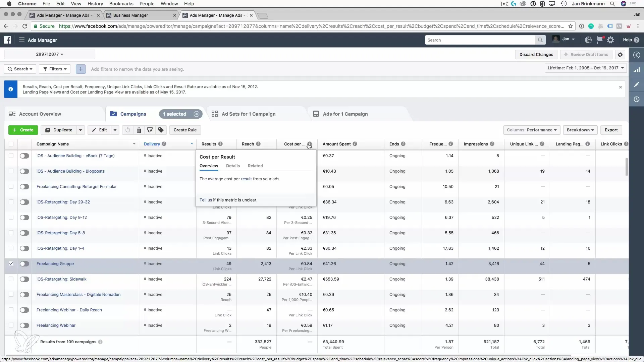
Task: Open the history clock in right sidebar
Action: 637,99
